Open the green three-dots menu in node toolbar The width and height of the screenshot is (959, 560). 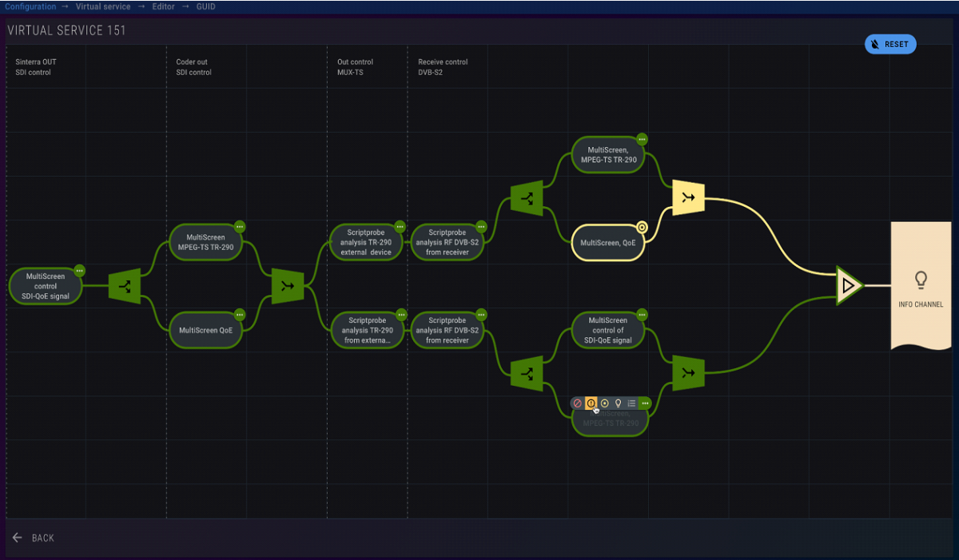(645, 403)
